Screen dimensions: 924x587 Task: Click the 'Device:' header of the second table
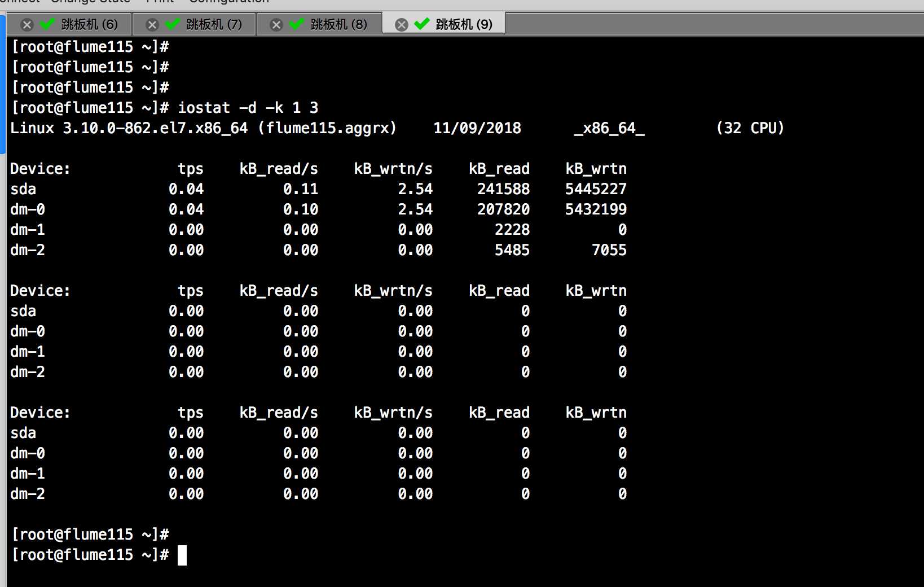(x=40, y=291)
